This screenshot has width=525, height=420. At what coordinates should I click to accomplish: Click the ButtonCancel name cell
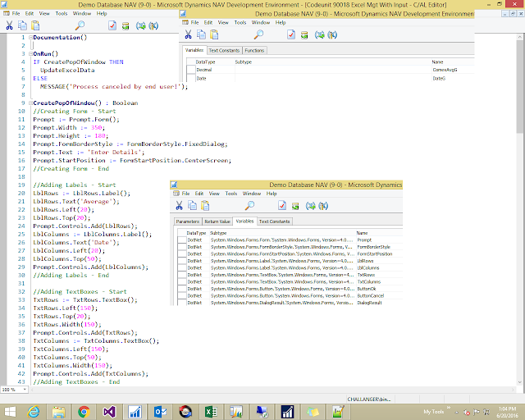[370, 296]
